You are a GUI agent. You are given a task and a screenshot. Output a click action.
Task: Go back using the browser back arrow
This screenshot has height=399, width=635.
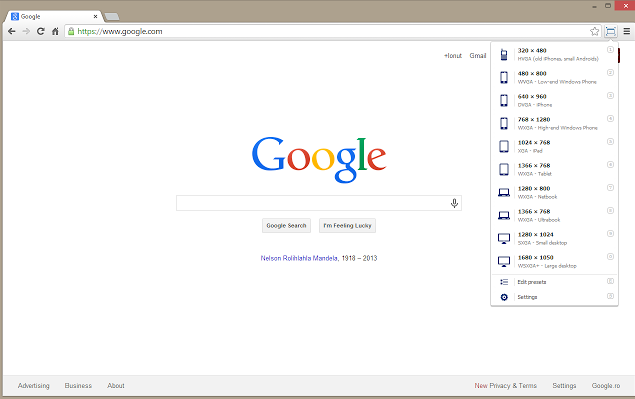tap(12, 31)
